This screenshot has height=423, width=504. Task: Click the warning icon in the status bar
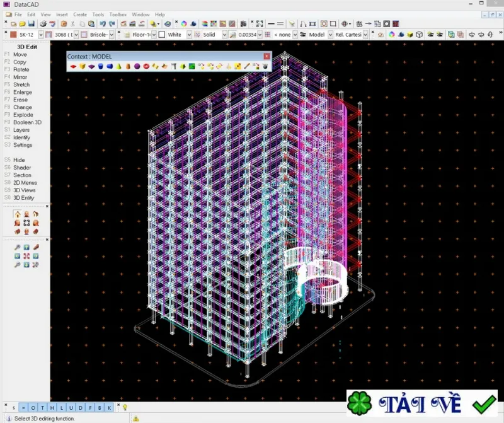[136, 419]
